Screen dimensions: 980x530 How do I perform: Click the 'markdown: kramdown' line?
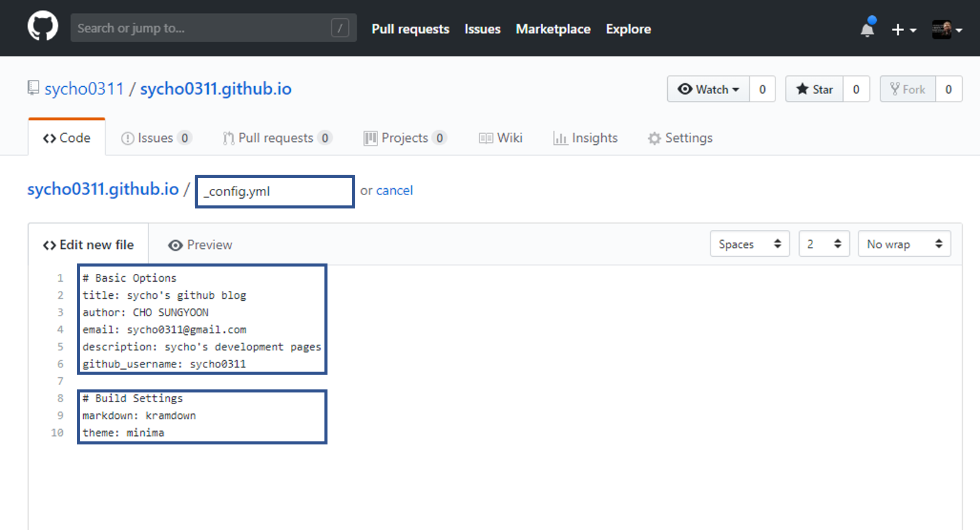[139, 415]
